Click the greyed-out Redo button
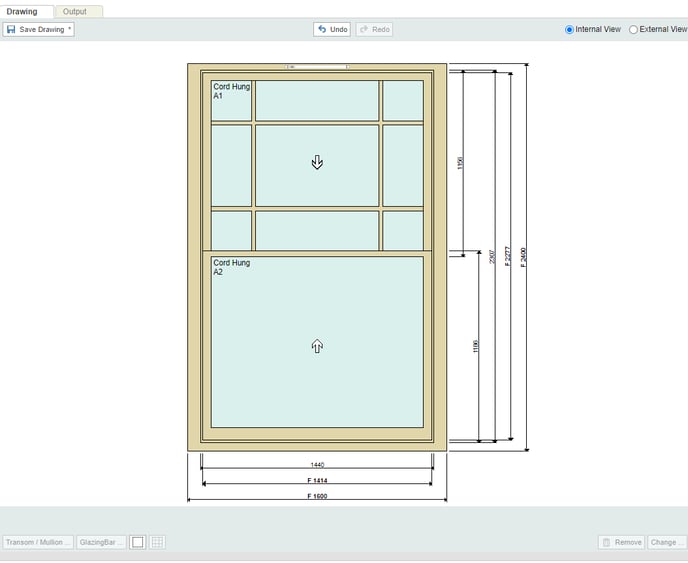 coord(374,30)
